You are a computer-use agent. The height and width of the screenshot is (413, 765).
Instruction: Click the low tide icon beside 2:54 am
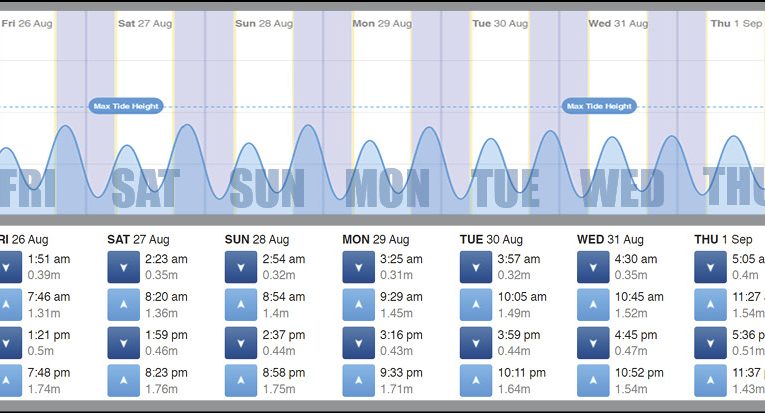pos(241,267)
